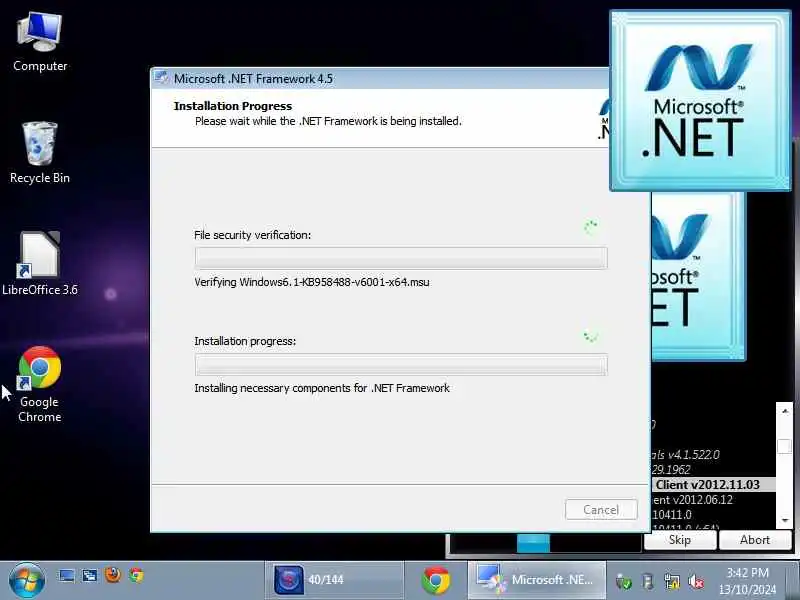Click the spinner next to Installation progress
This screenshot has height=600, width=800.
(x=590, y=337)
